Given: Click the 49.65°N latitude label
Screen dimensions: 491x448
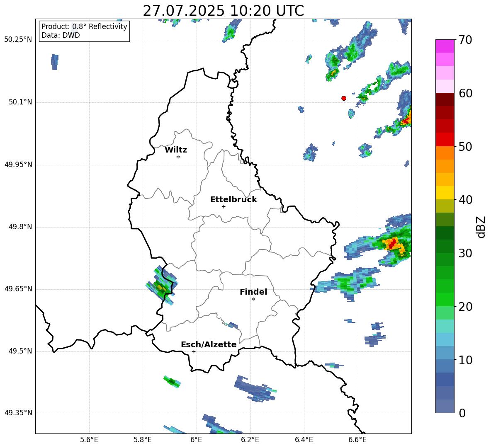Looking at the screenshot, I should tap(18, 288).
